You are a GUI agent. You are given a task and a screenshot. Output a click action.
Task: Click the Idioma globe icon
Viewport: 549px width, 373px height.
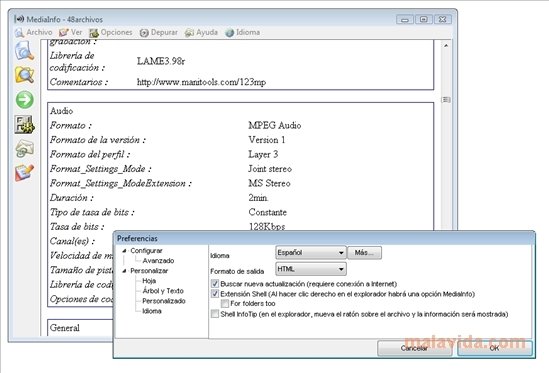[x=230, y=33]
